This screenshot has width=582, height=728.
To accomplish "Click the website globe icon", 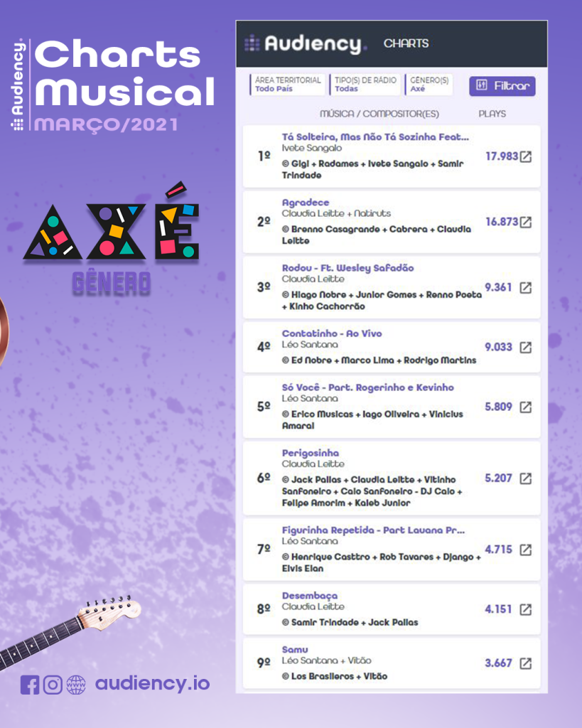I will [76, 685].
